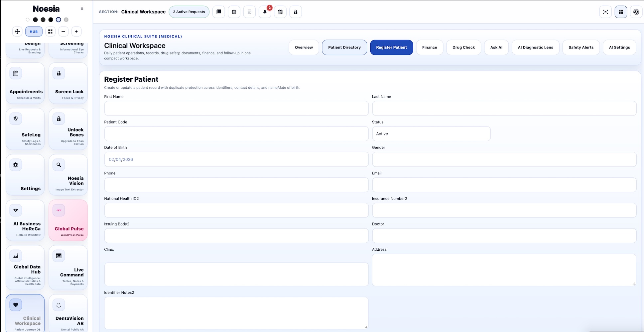This screenshot has height=332, width=644.
Task: Open the SafeLog shield tile
Action: (25, 129)
